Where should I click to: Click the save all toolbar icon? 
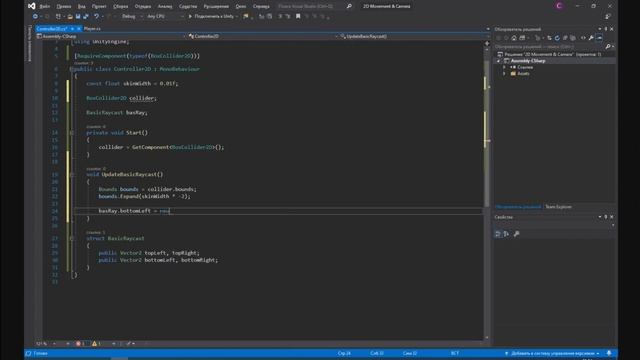[x=86, y=17]
